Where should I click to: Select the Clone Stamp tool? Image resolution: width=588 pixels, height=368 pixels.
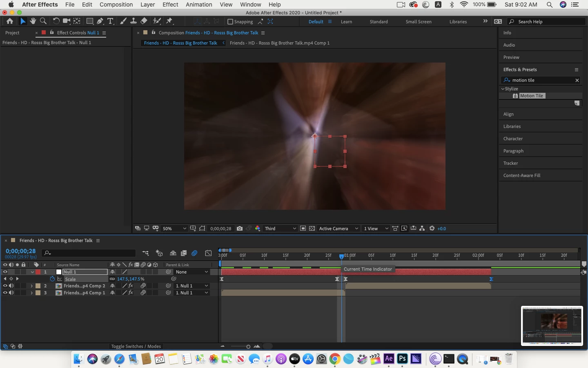[133, 21]
